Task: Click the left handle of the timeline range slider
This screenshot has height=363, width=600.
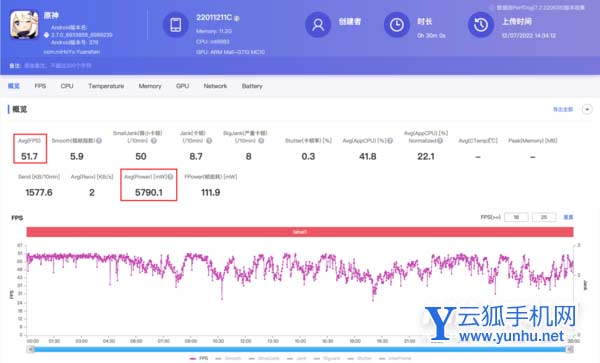Action: 31,349
